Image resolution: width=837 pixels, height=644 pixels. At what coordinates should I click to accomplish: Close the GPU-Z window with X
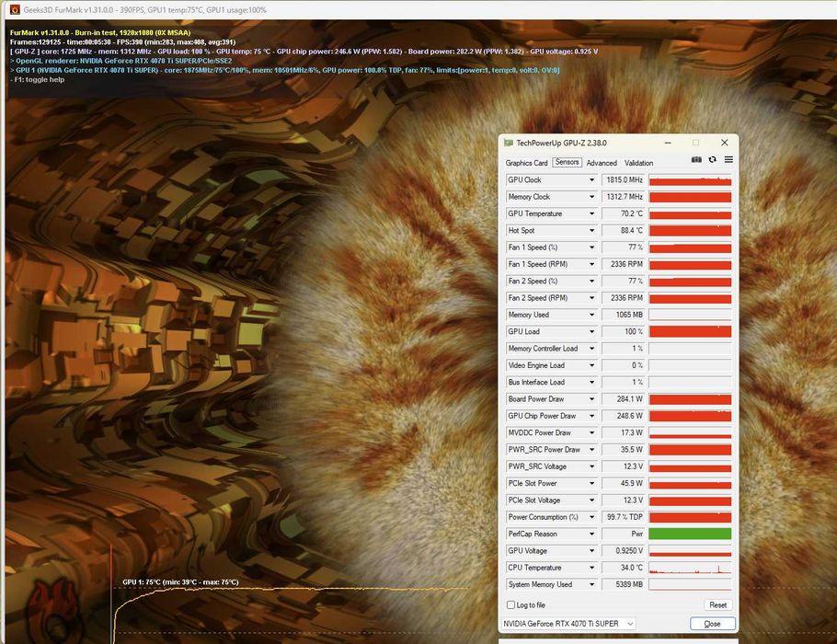[x=725, y=143]
